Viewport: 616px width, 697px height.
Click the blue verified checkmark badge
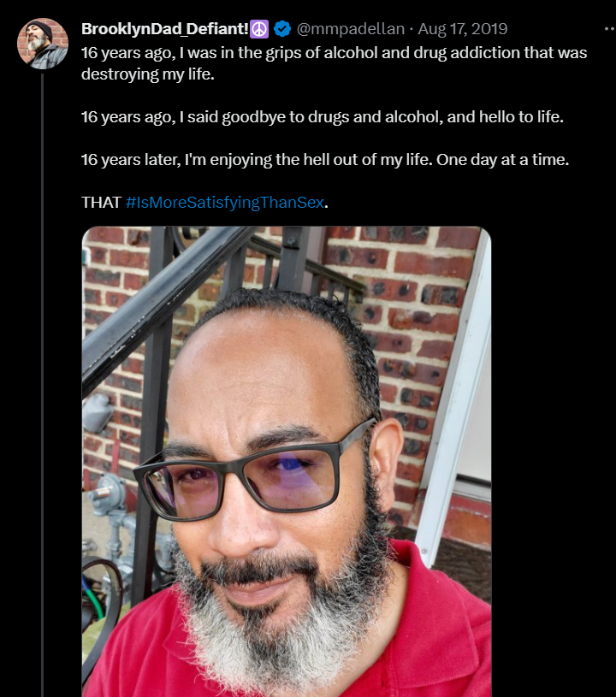tap(282, 29)
